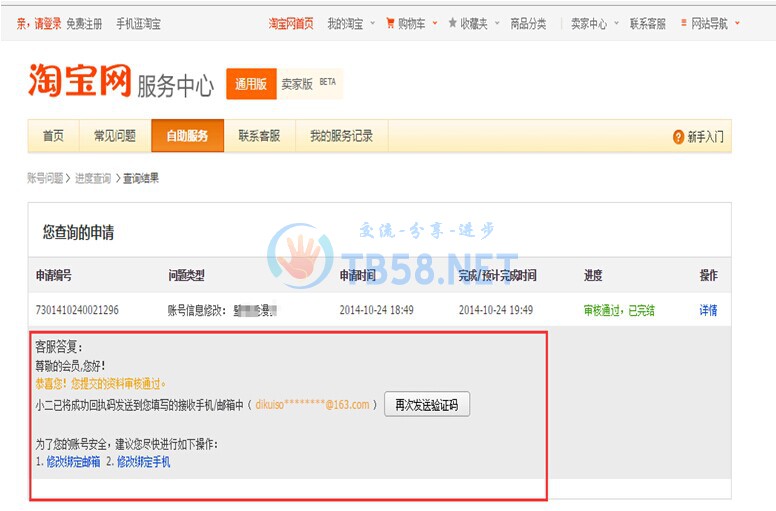Screen dimensions: 776x511
Task: Expand the 收藏夹 dropdown arrow
Action: (497, 23)
